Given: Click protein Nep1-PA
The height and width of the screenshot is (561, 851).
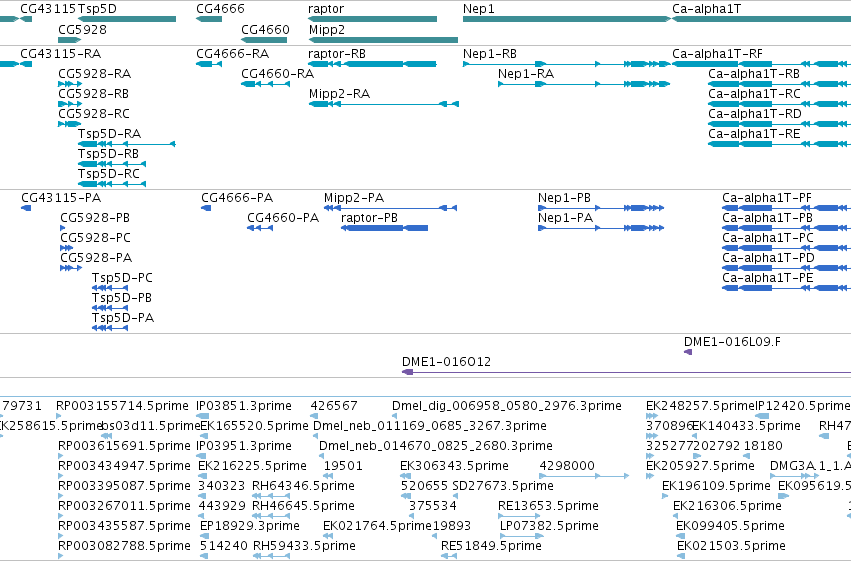Looking at the screenshot, I should point(566,218).
